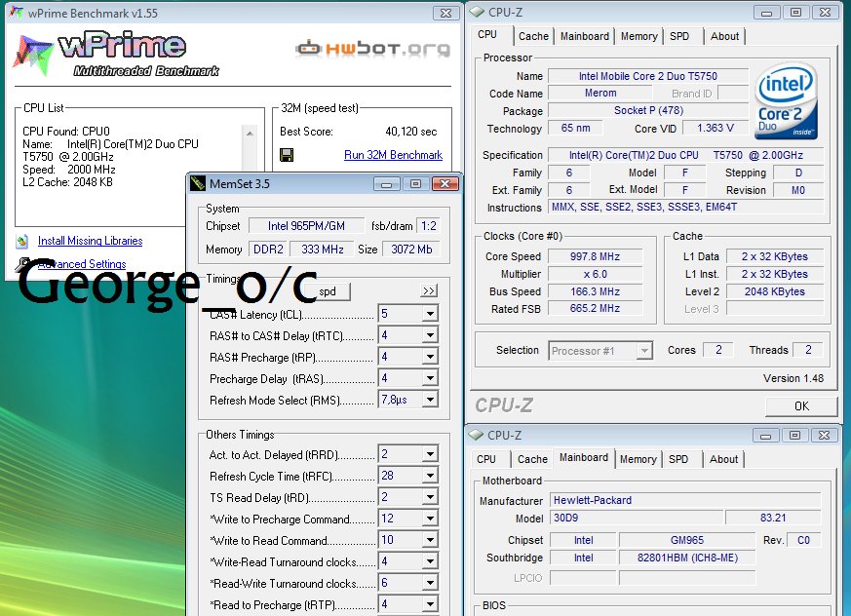Image resolution: width=851 pixels, height=616 pixels.
Task: Click the Rated FSB 665.2 MHz value
Action: click(x=595, y=308)
